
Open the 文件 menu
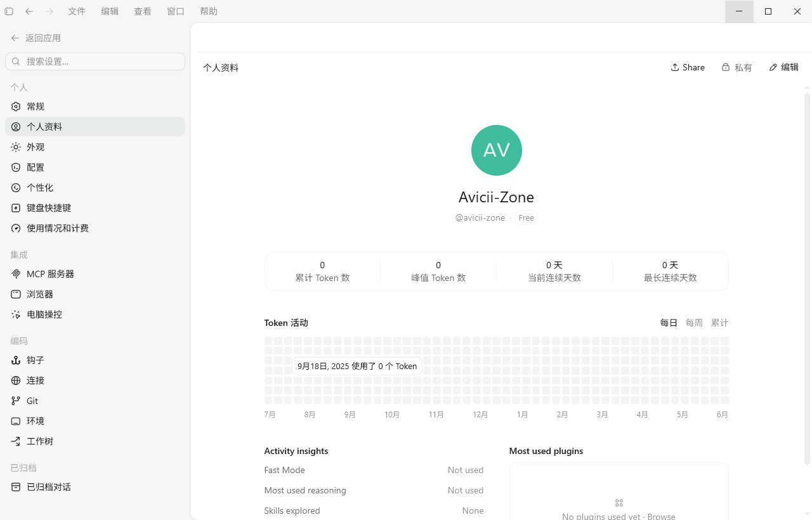(x=77, y=11)
